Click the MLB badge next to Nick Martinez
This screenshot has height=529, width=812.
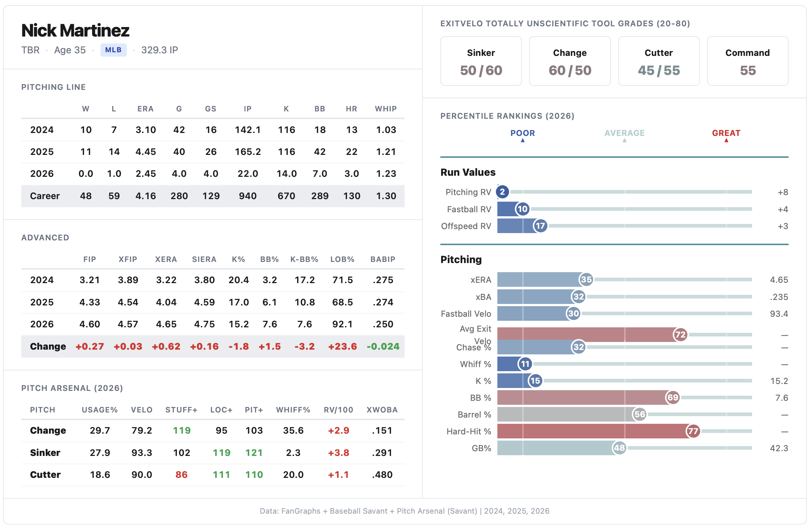point(114,50)
